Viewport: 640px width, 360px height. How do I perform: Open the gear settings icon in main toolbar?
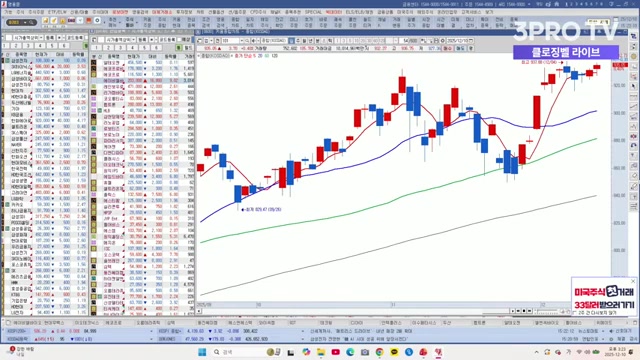[x=97, y=20]
